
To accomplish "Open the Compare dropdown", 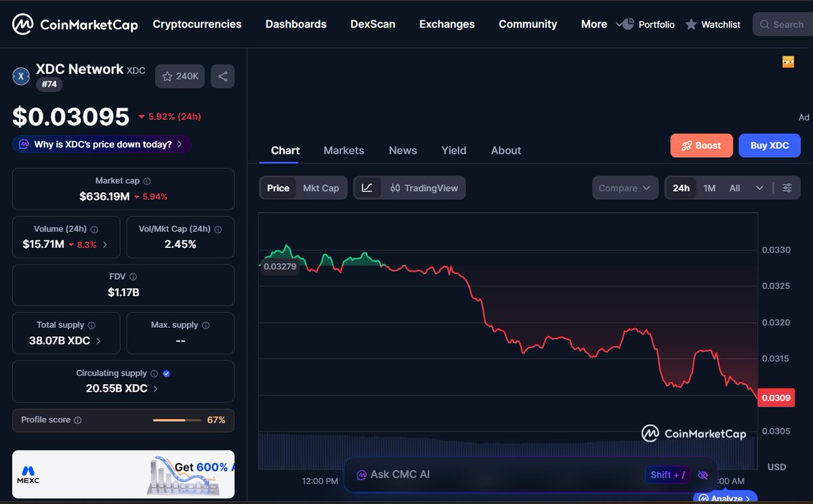I will [x=625, y=188].
